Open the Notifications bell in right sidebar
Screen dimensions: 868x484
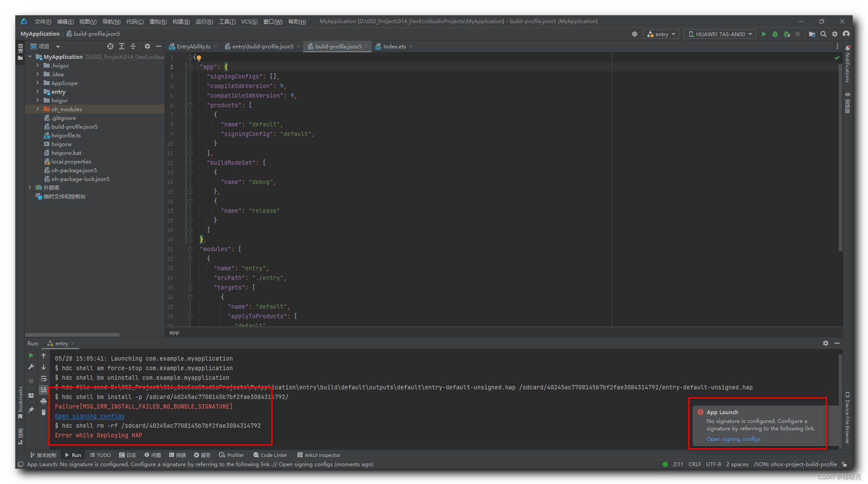[x=847, y=48]
